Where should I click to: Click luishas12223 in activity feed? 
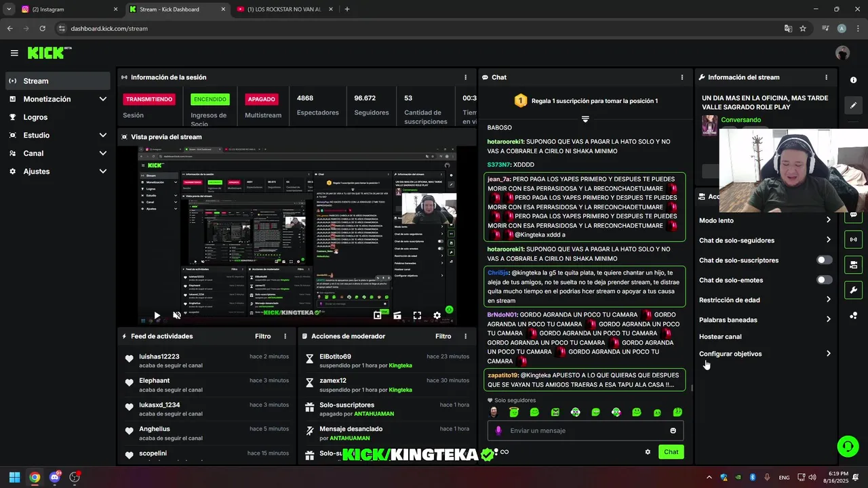[x=159, y=357]
